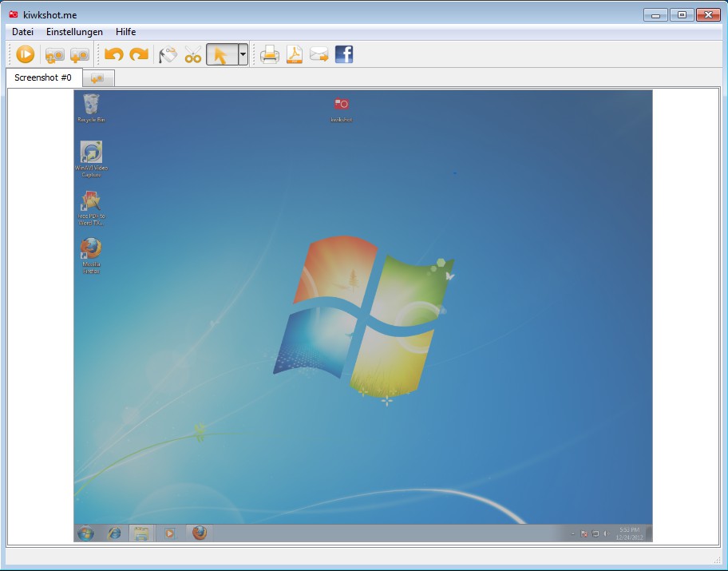Click the clock showing 12/24/2012 in captured taskbar

click(629, 533)
